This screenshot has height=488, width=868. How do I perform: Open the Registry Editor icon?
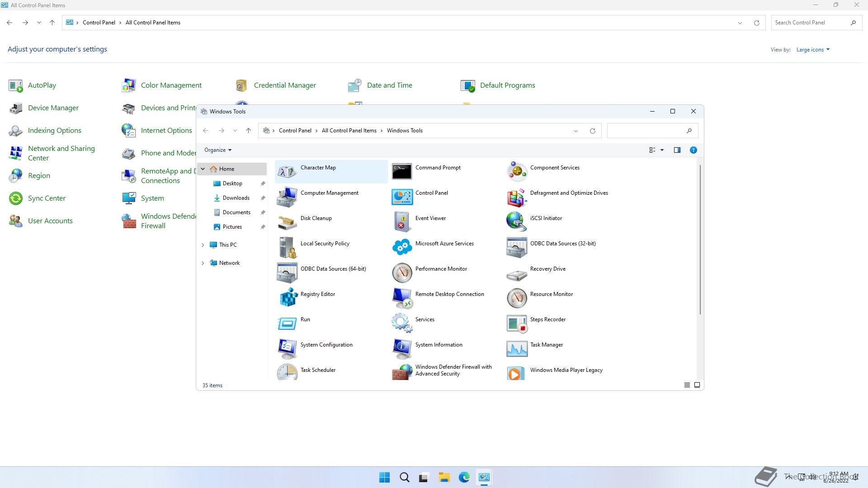[x=288, y=297]
